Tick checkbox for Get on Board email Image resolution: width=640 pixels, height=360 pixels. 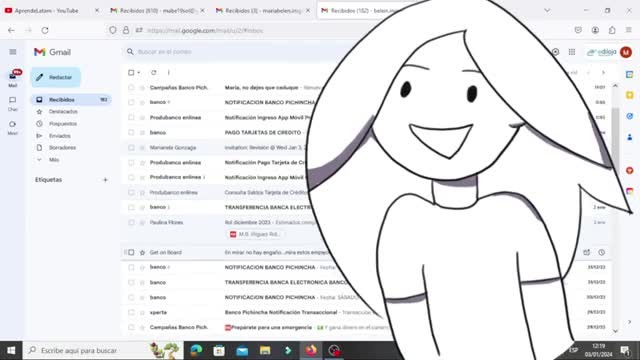tap(131, 253)
